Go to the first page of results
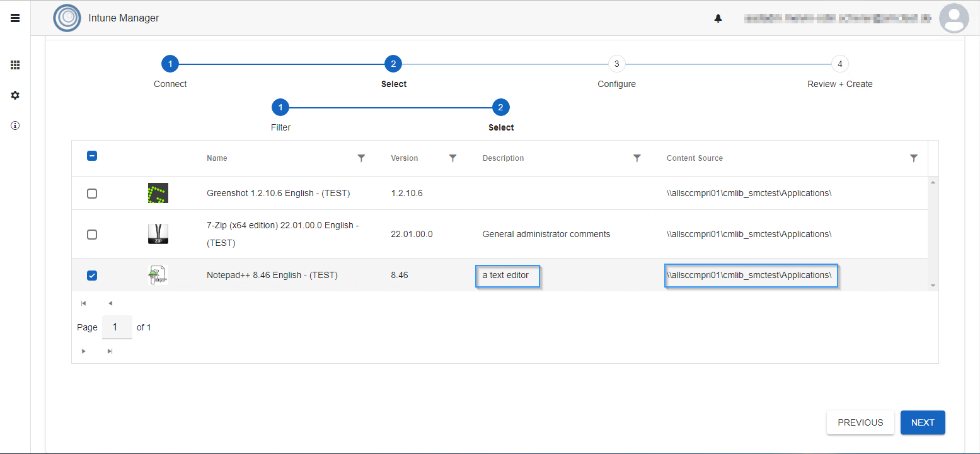Viewport: 980px width, 454px height. click(x=83, y=303)
